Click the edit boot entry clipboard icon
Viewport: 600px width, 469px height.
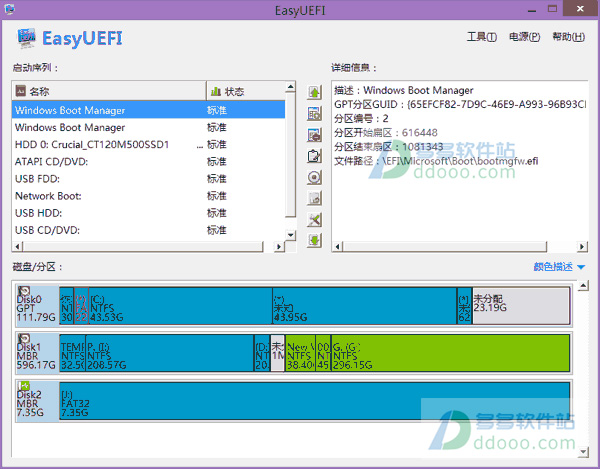[314, 156]
